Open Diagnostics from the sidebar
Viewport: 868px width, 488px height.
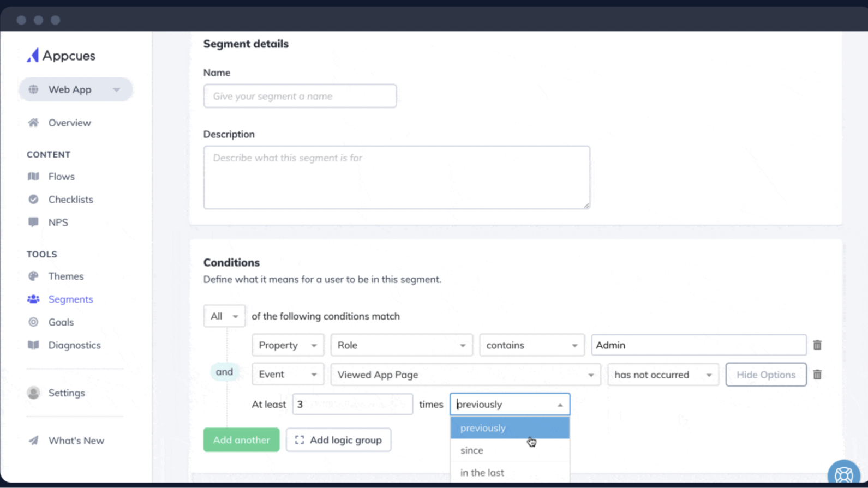pyautogui.click(x=74, y=345)
